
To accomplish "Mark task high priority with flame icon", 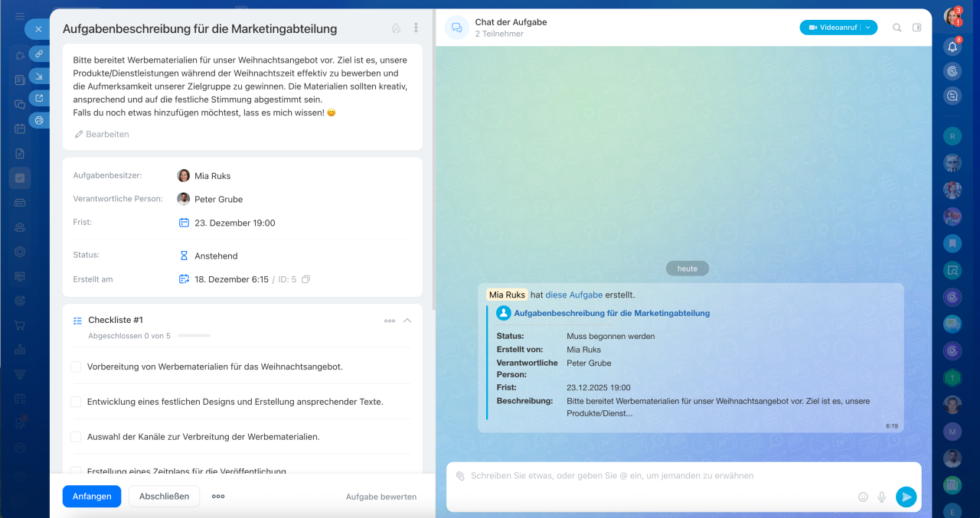I will point(396,28).
